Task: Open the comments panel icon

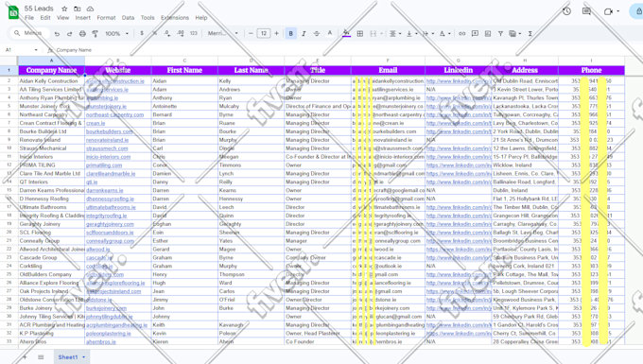Action: point(587,11)
